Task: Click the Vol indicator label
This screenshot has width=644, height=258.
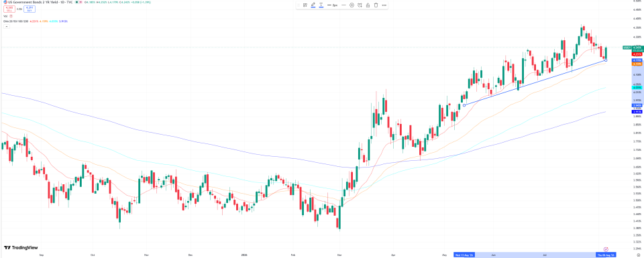Action: click(x=5, y=16)
